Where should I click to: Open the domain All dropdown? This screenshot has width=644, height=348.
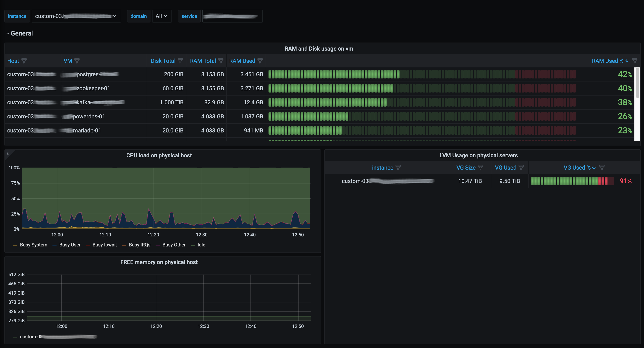162,16
